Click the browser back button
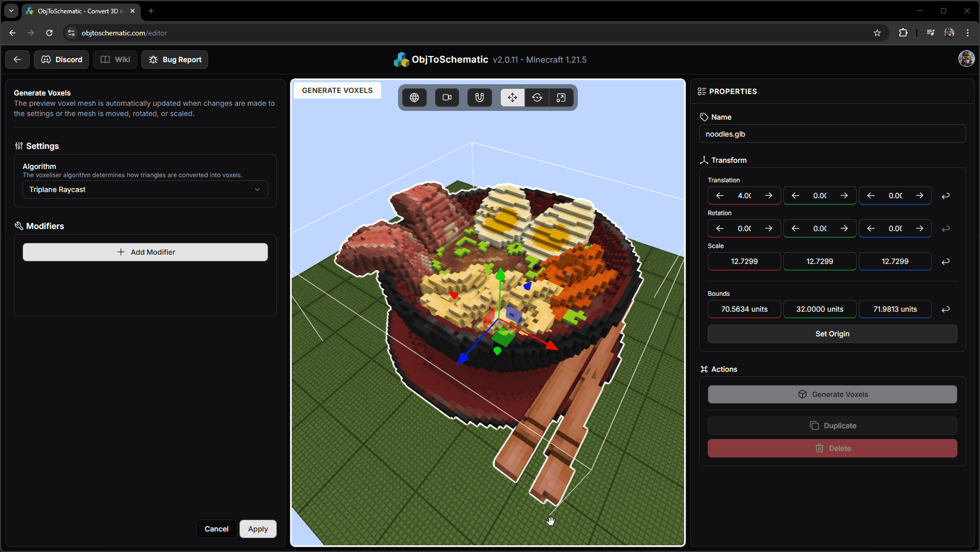 coord(12,33)
